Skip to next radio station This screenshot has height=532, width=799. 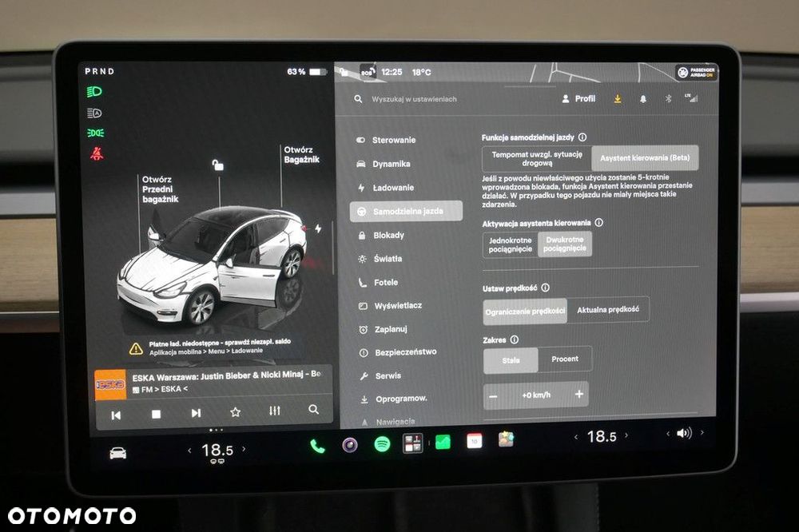coord(196,413)
